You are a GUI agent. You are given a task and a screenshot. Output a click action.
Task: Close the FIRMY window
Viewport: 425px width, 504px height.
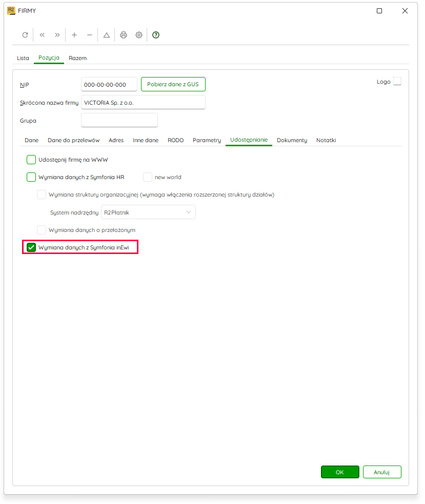pyautogui.click(x=405, y=11)
